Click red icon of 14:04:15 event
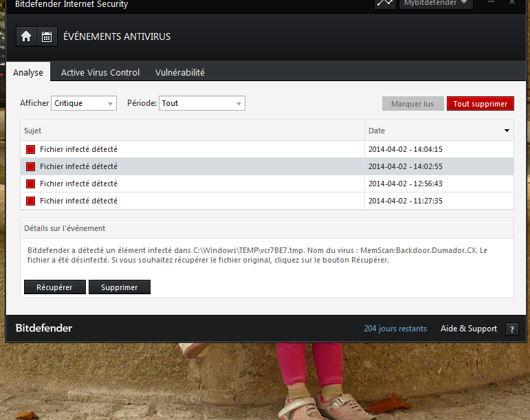The height and width of the screenshot is (420, 530). [30, 149]
